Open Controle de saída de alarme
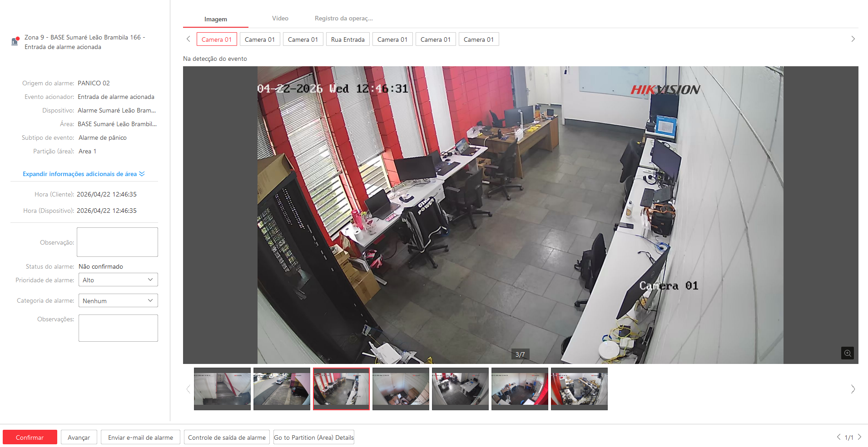Image resolution: width=868 pixels, height=447 pixels. tap(227, 437)
